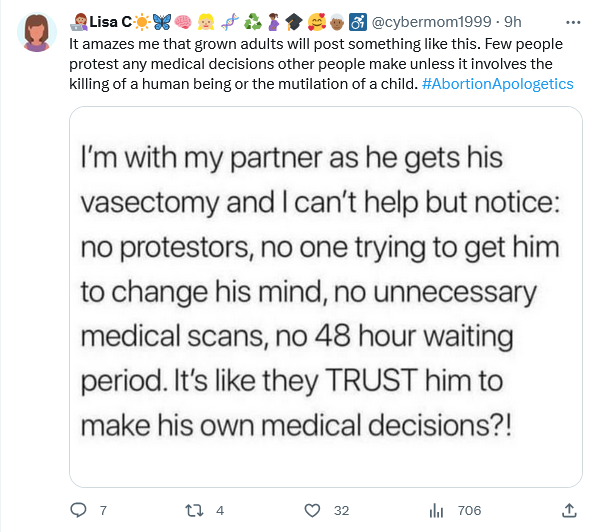Screen dimensions: 598x532
Task: Open the embedded vasectomy quote image
Action: 326,297
